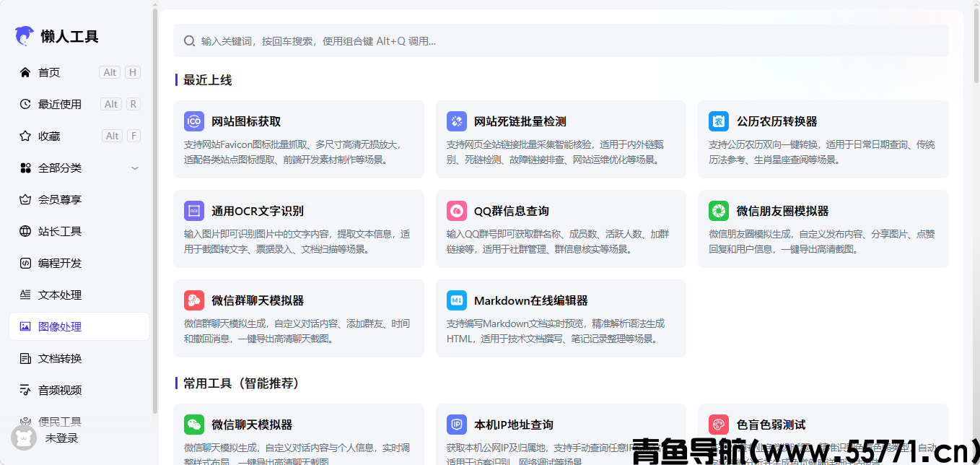Image resolution: width=980 pixels, height=465 pixels.
Task: Focus the keyword search input field
Action: click(x=561, y=41)
